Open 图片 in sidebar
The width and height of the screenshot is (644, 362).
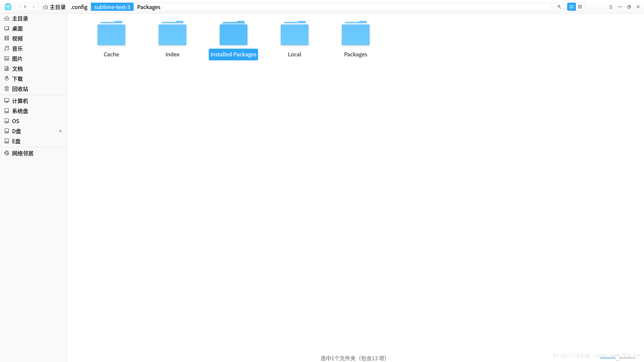34,59
